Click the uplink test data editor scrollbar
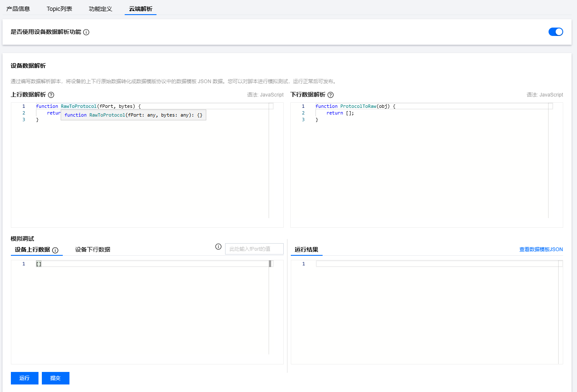 [x=270, y=264]
